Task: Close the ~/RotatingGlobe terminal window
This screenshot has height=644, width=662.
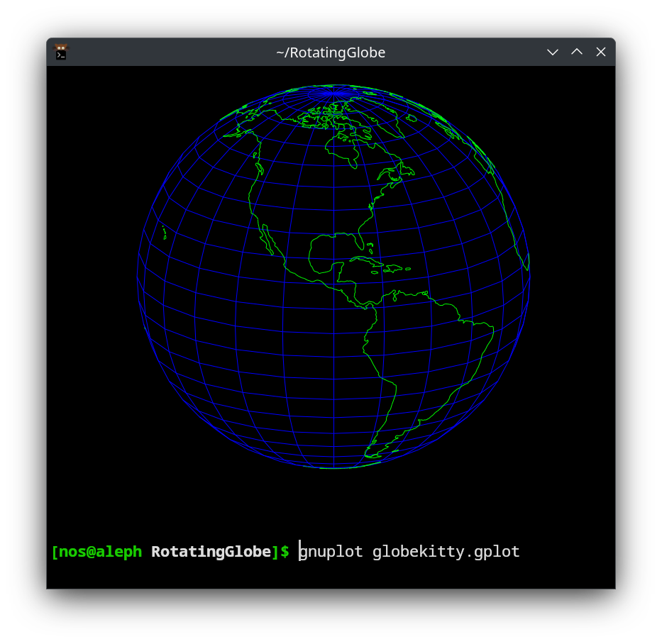Action: 601,52
